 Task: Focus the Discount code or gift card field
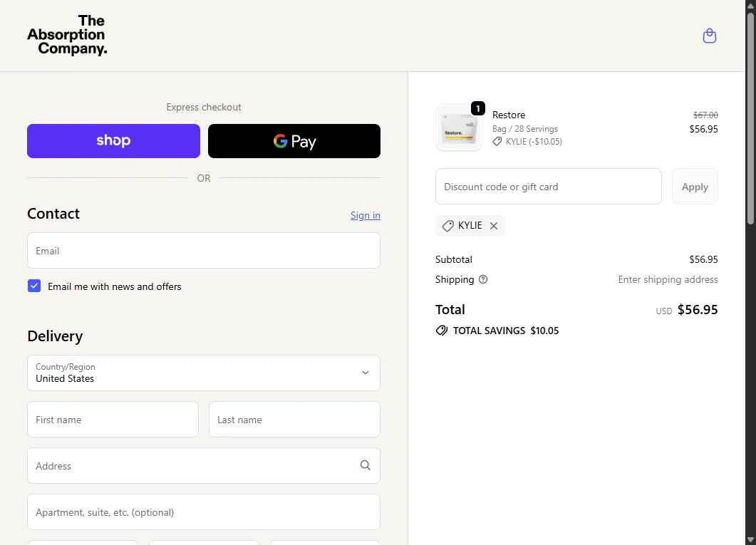pyautogui.click(x=548, y=187)
